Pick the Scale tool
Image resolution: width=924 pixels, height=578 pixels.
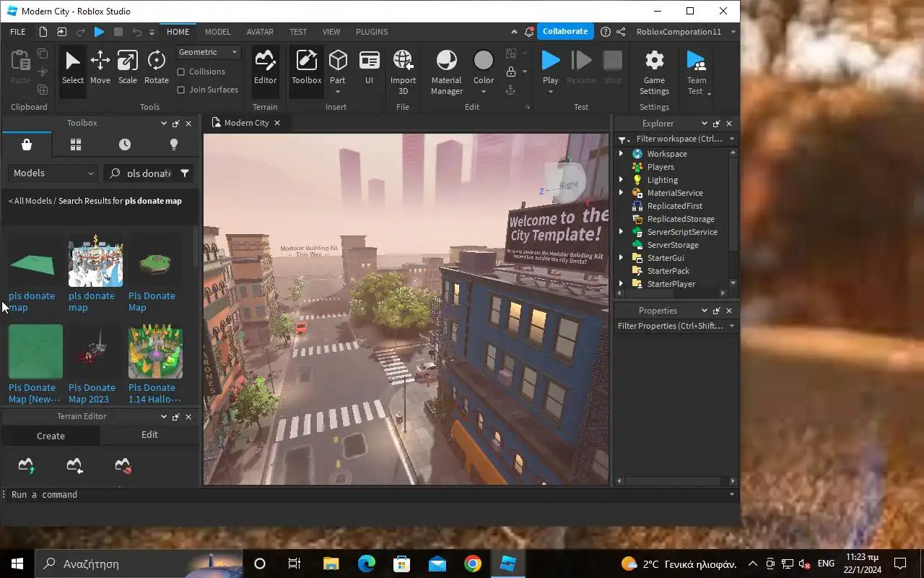pyautogui.click(x=128, y=68)
